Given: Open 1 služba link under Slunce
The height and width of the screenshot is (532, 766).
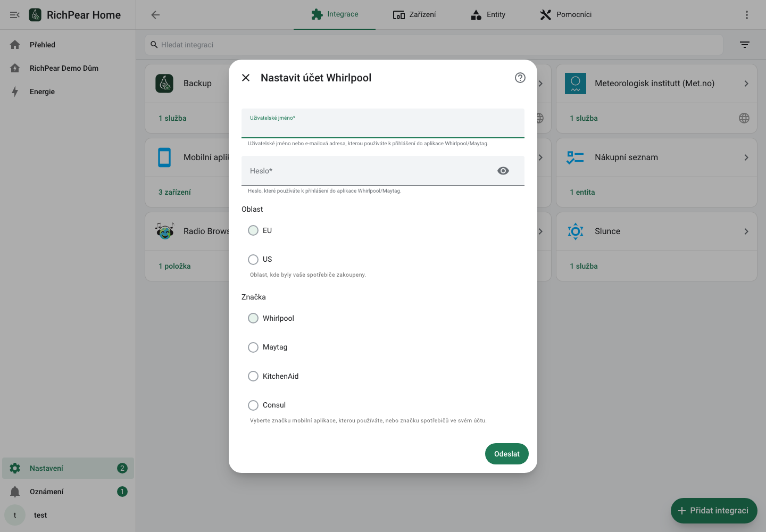Looking at the screenshot, I should tap(584, 266).
